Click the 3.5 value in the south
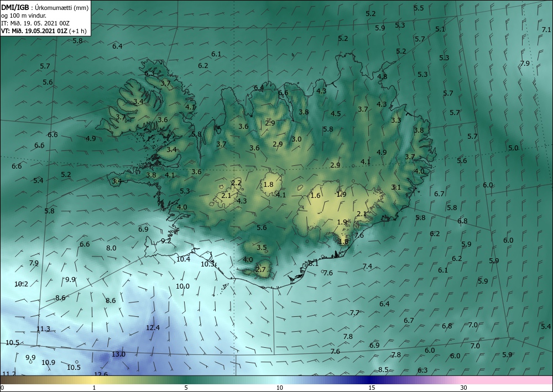Image resolution: width=553 pixels, height=392 pixels. [262, 248]
